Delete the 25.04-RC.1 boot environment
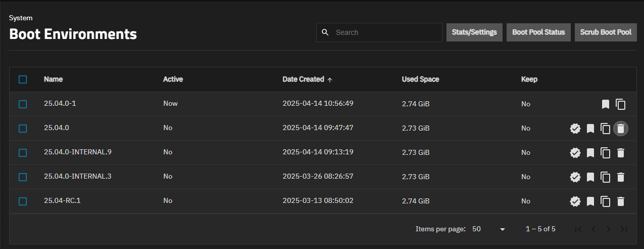644x249 pixels. point(621,201)
